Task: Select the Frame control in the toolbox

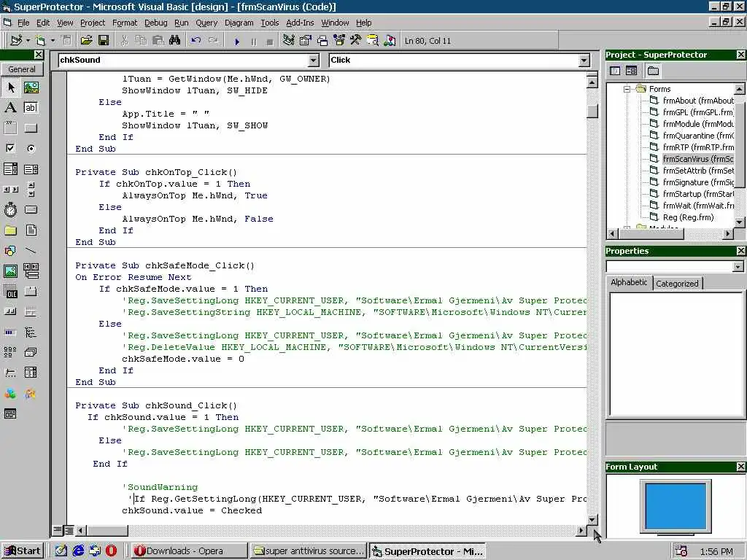Action: (10, 128)
